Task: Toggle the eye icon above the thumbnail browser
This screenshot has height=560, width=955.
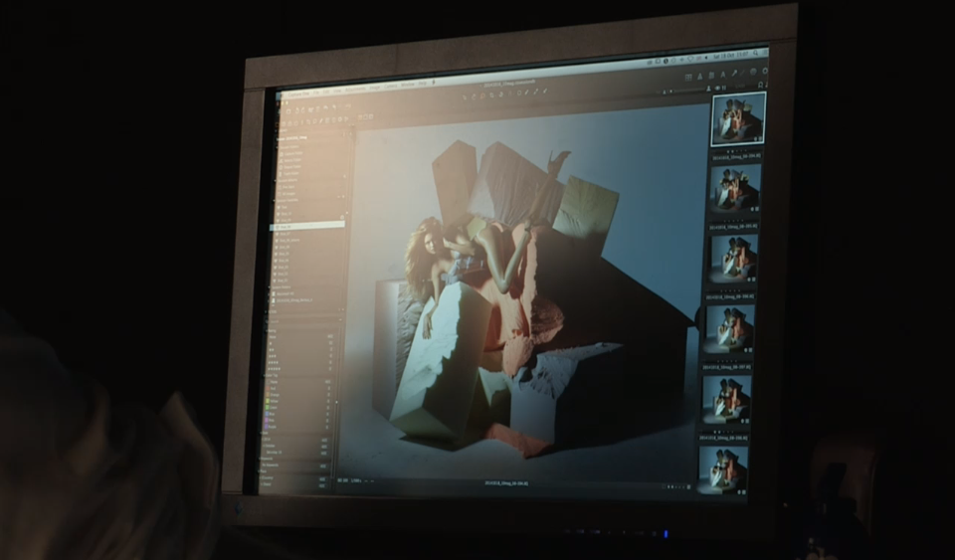Action: 717,89
